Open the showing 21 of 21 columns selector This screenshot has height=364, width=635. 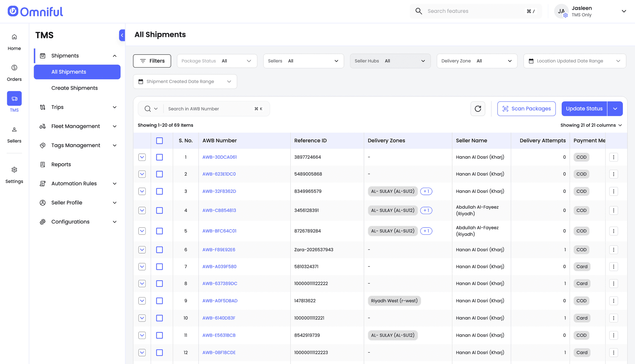(x=591, y=125)
